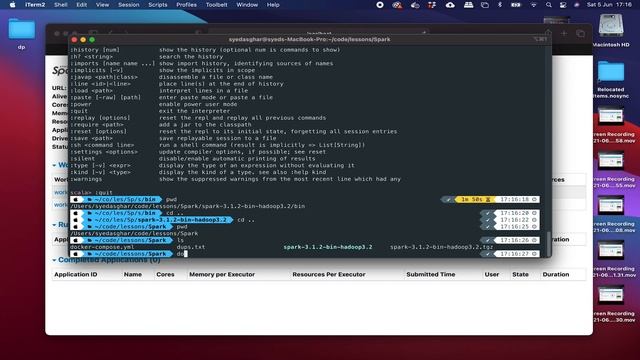Screen dimensions: 640x360
Task: Open the Profiles menu
Action: (x=187, y=5)
